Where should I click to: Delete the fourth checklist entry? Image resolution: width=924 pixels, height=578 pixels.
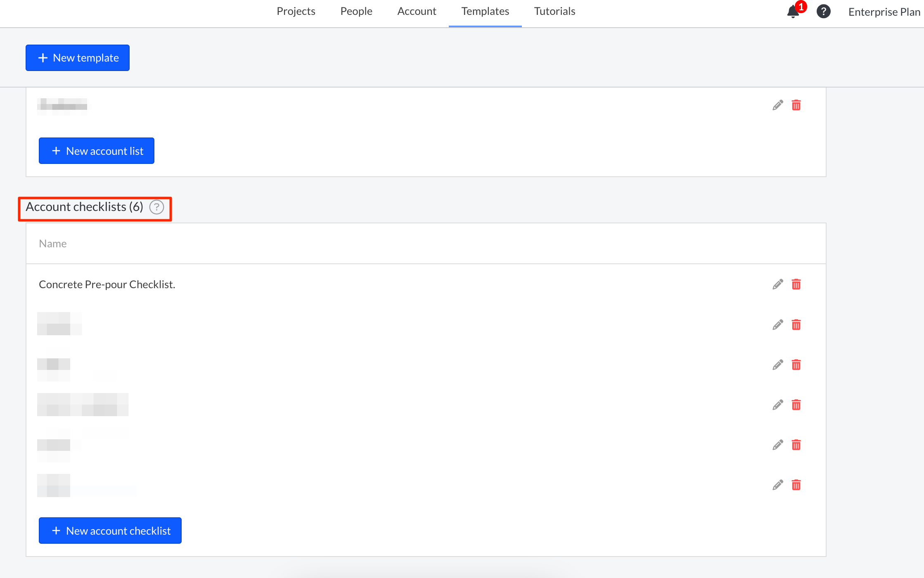pos(797,405)
